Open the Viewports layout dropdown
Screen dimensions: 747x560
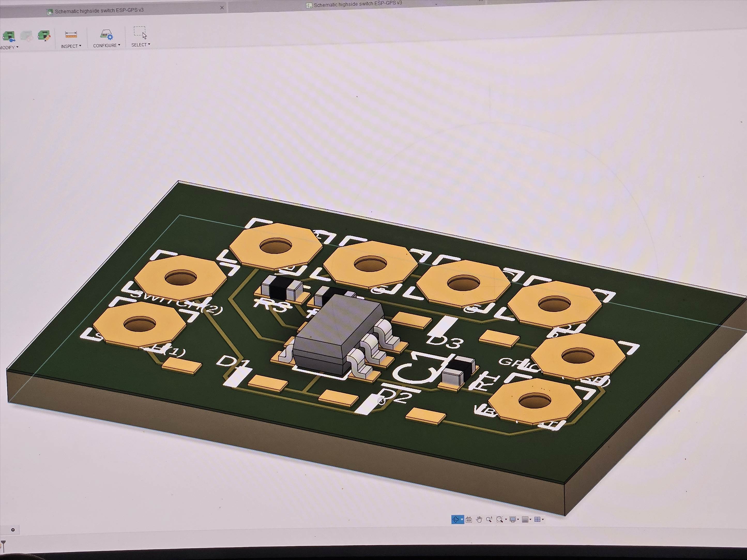543,519
